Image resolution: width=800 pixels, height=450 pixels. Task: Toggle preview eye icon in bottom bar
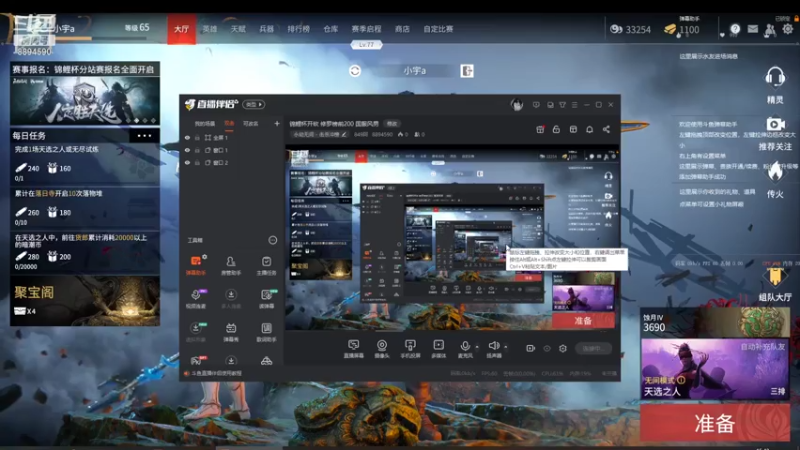(546, 348)
